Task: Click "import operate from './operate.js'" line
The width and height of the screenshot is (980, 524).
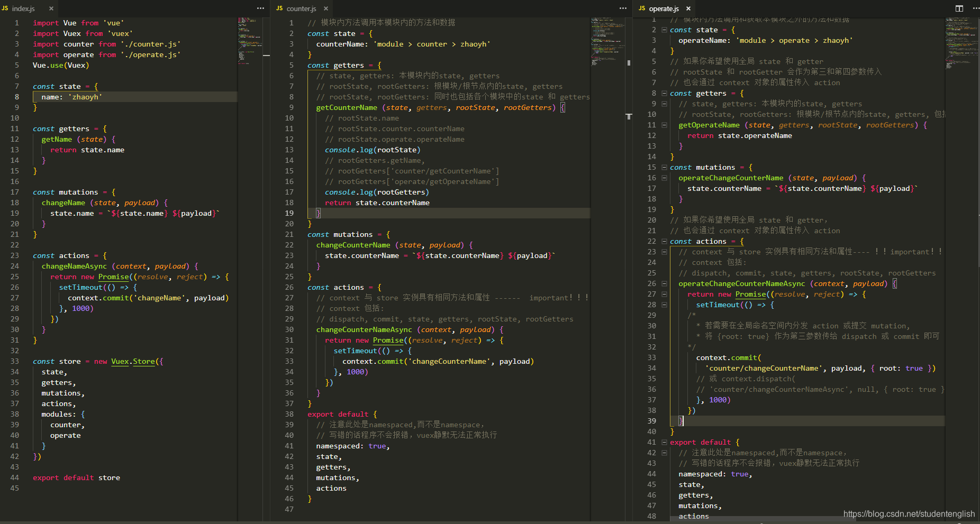Action: pyautogui.click(x=106, y=54)
